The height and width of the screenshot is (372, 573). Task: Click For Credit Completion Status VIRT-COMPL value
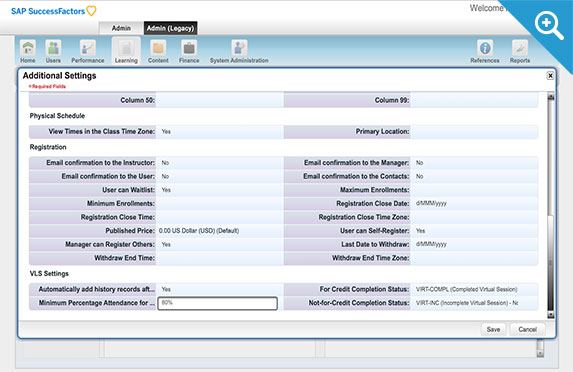467,289
